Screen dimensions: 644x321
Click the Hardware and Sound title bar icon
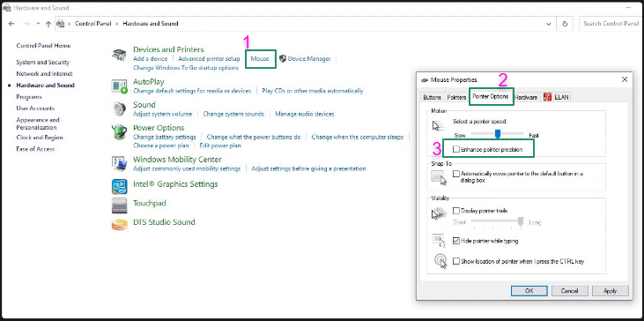[6, 8]
